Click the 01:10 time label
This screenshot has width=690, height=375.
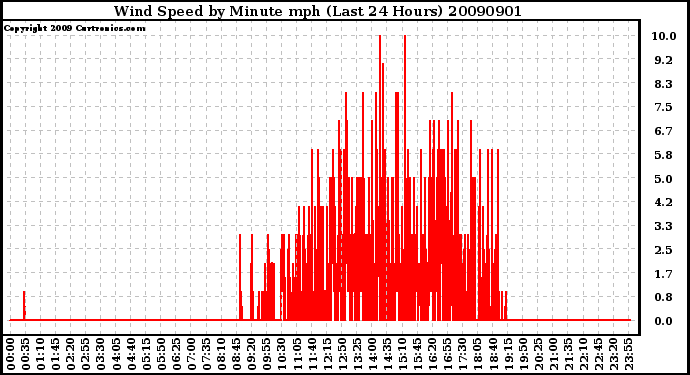click(40, 354)
